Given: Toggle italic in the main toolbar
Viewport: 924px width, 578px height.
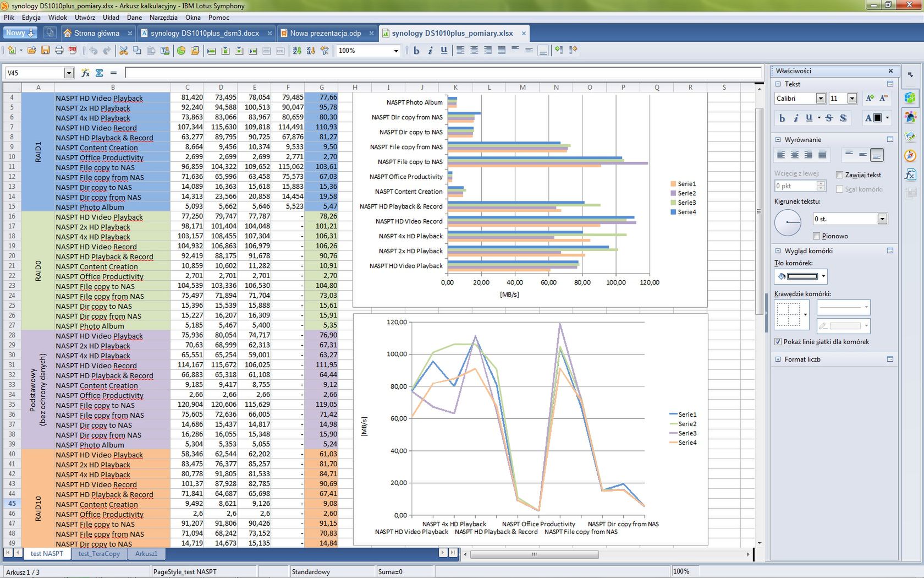Looking at the screenshot, I should 430,50.
